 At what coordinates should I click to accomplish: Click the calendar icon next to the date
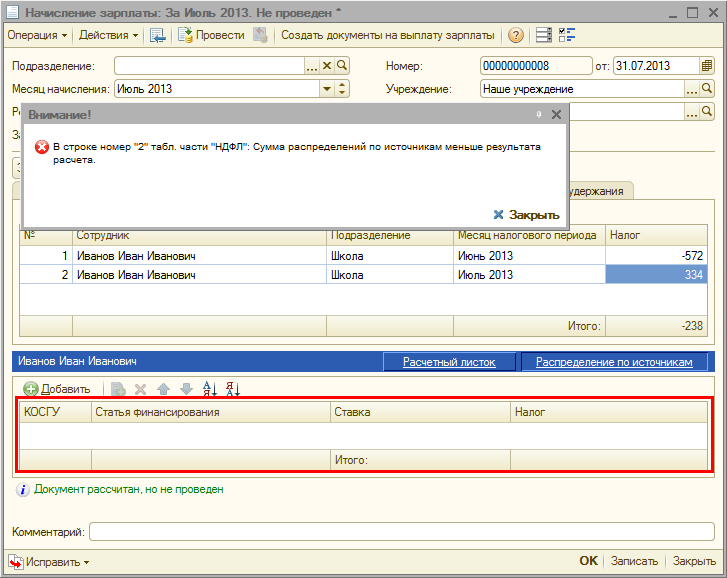(x=707, y=66)
